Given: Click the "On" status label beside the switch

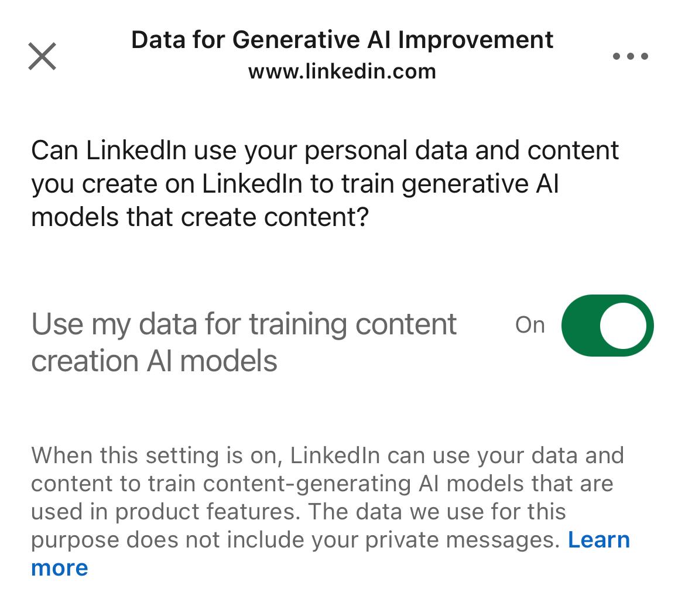Looking at the screenshot, I should coord(530,325).
